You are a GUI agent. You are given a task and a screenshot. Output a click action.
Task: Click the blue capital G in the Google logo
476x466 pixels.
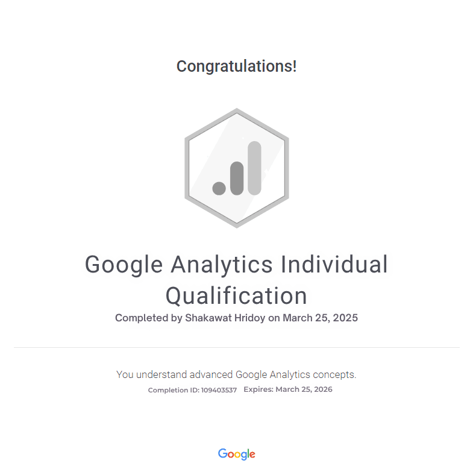coord(222,453)
